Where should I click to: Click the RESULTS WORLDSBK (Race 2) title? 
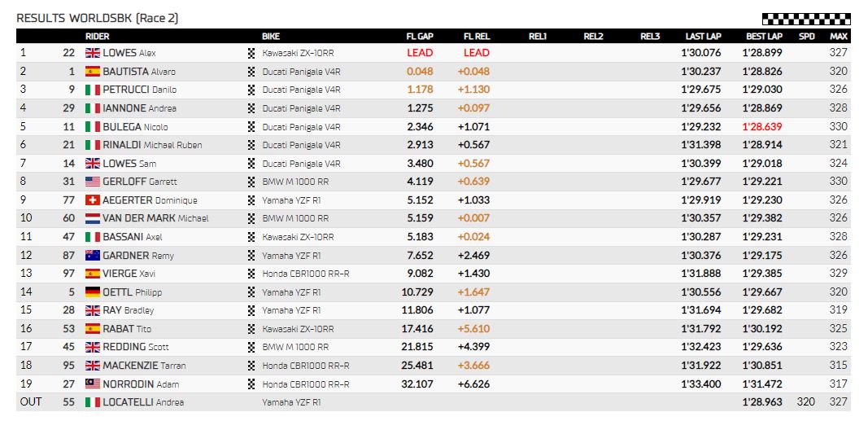98,18
